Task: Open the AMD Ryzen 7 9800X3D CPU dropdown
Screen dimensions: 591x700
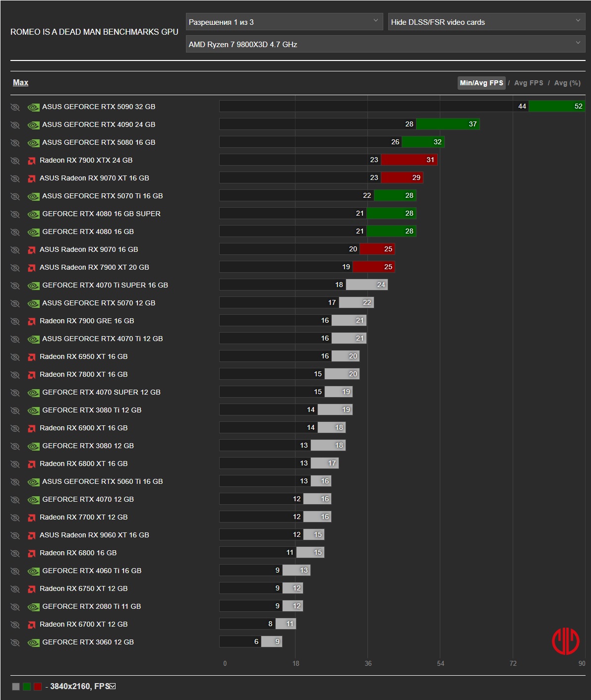Action: pos(385,44)
